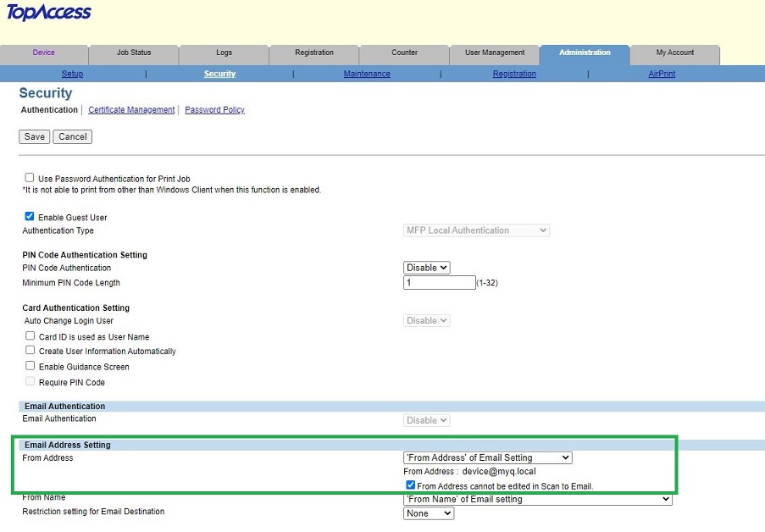Open Certificate Management settings
Screen dimensions: 765x532
click(131, 109)
